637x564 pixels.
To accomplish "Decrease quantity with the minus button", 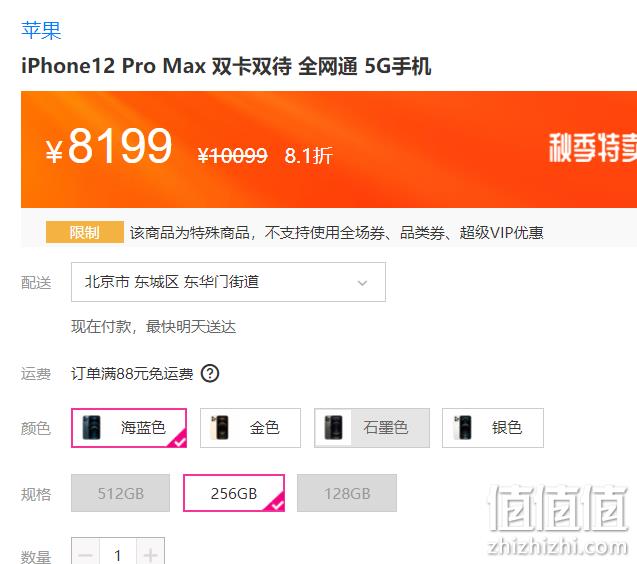I will 85,554.
